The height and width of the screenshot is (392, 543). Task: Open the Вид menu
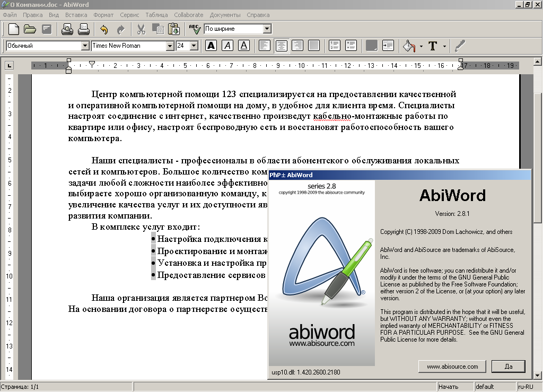click(x=54, y=15)
